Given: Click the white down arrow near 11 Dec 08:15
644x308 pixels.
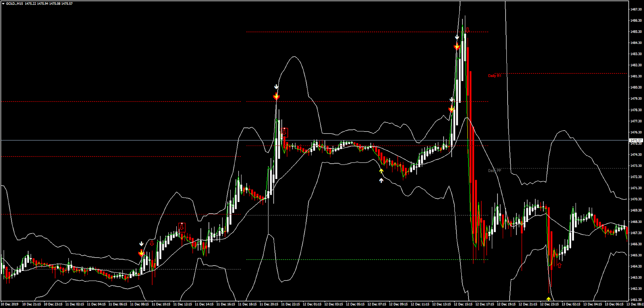Looking at the screenshot, I should coord(141,244).
